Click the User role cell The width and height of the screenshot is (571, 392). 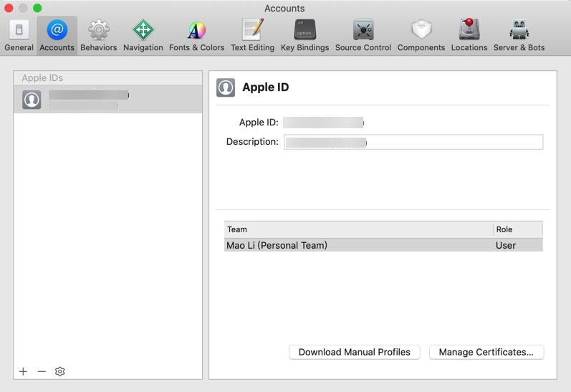click(x=506, y=246)
